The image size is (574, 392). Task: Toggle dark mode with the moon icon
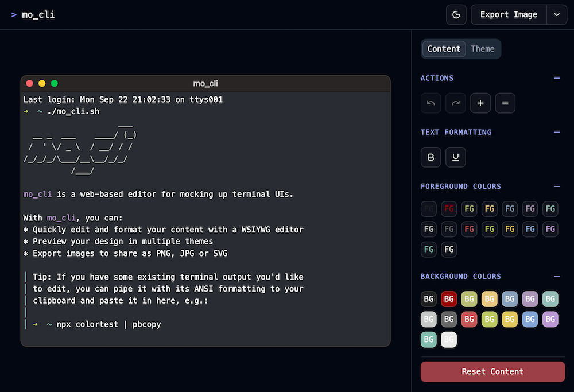(456, 14)
